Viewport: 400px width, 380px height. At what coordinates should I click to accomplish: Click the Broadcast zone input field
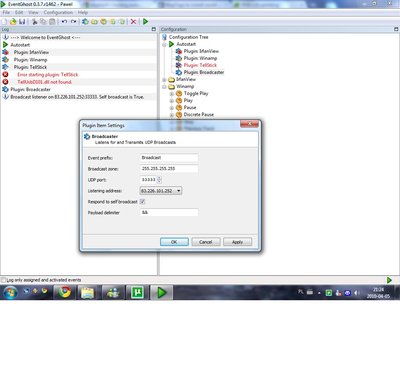pyautogui.click(x=169, y=169)
